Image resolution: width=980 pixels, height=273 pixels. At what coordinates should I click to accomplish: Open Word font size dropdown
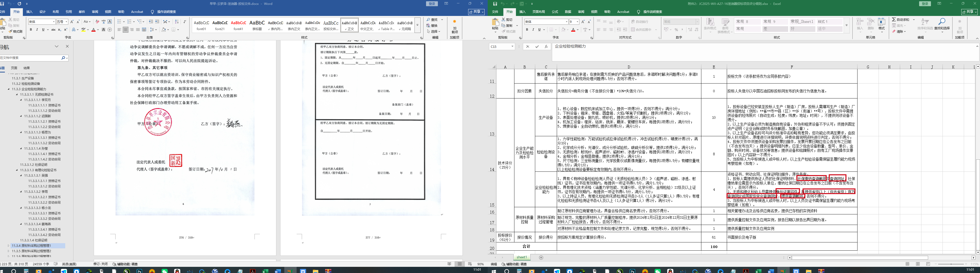66,22
